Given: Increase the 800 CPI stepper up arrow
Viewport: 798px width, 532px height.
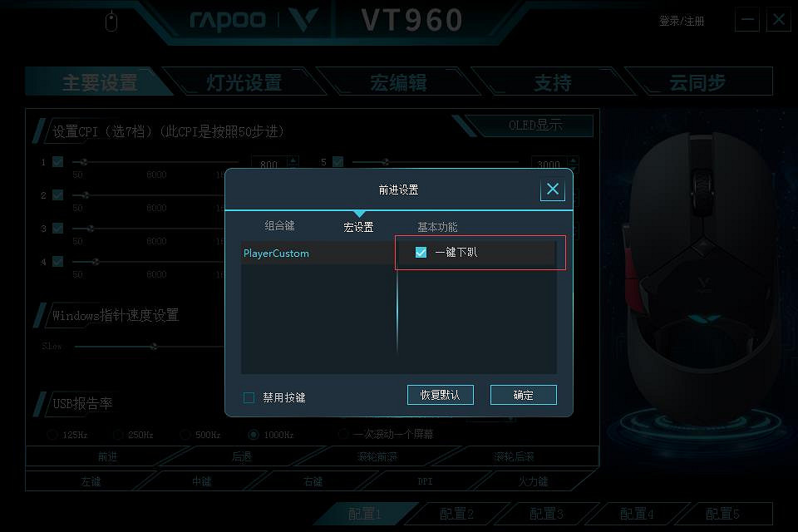Looking at the screenshot, I should coord(293,160).
